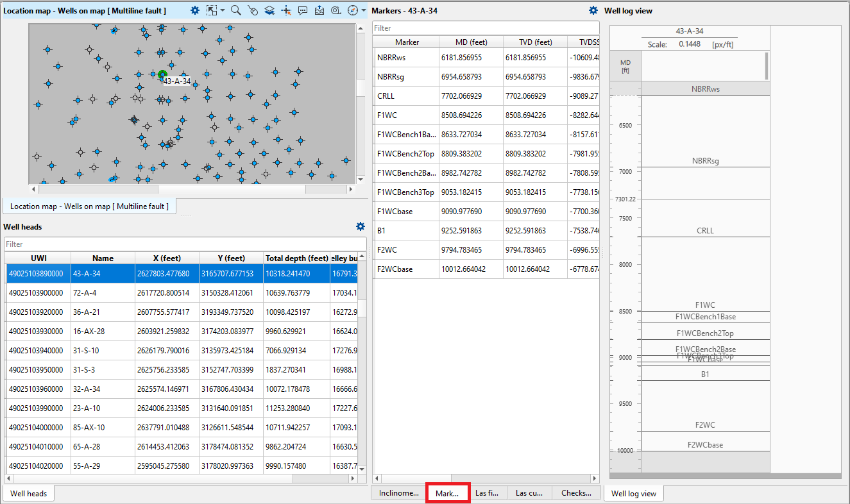Screen dimensions: 850x504
Task: Open Markers panel settings gear
Action: (593, 11)
